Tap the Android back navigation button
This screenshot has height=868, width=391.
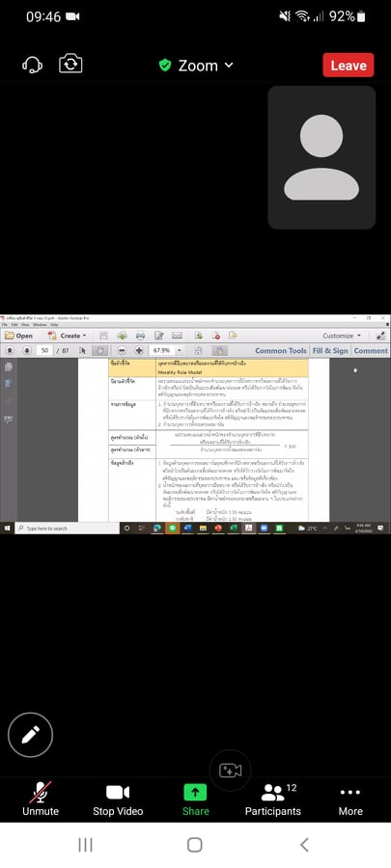(x=304, y=844)
